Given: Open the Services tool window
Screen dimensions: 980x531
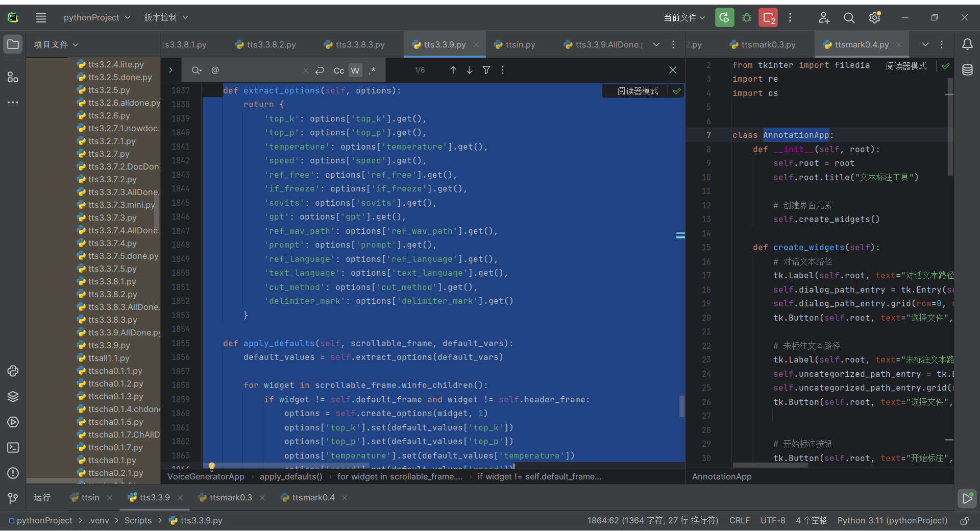Looking at the screenshot, I should 13,422.
